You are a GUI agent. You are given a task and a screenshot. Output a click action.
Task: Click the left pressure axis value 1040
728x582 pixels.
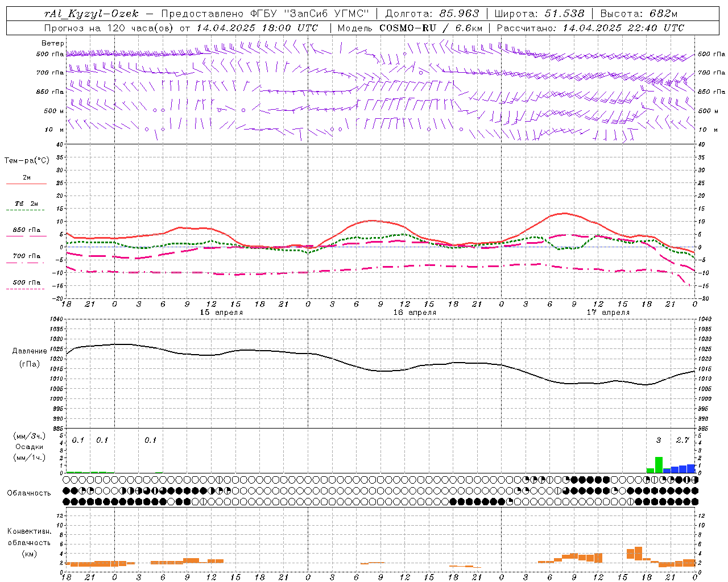tap(57, 319)
